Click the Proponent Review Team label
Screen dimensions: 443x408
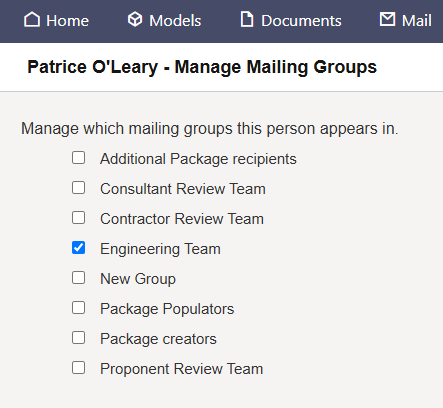(x=182, y=369)
